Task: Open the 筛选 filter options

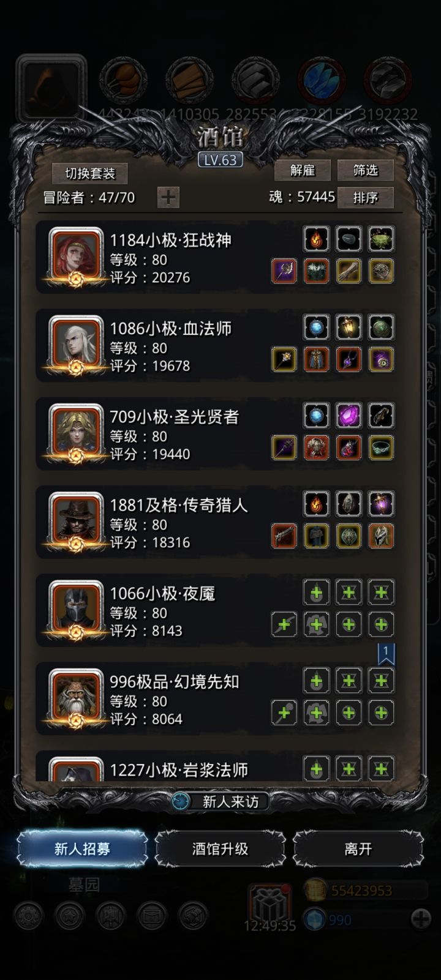Action: 366,170
